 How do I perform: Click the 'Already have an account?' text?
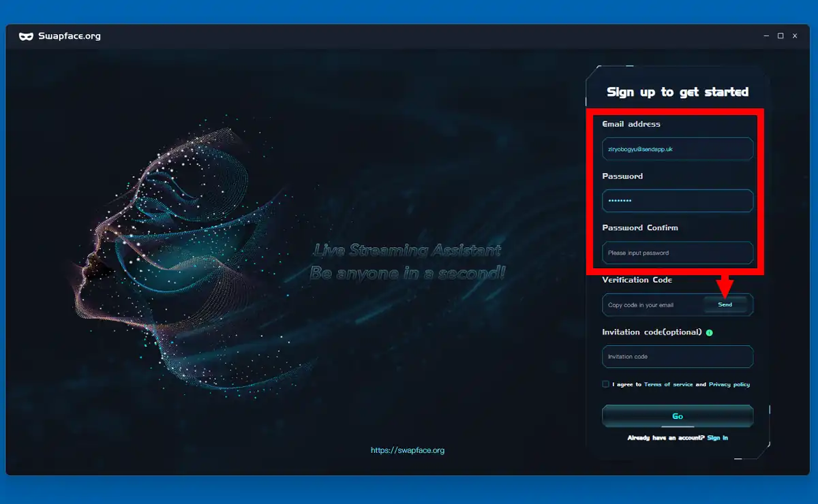click(666, 437)
